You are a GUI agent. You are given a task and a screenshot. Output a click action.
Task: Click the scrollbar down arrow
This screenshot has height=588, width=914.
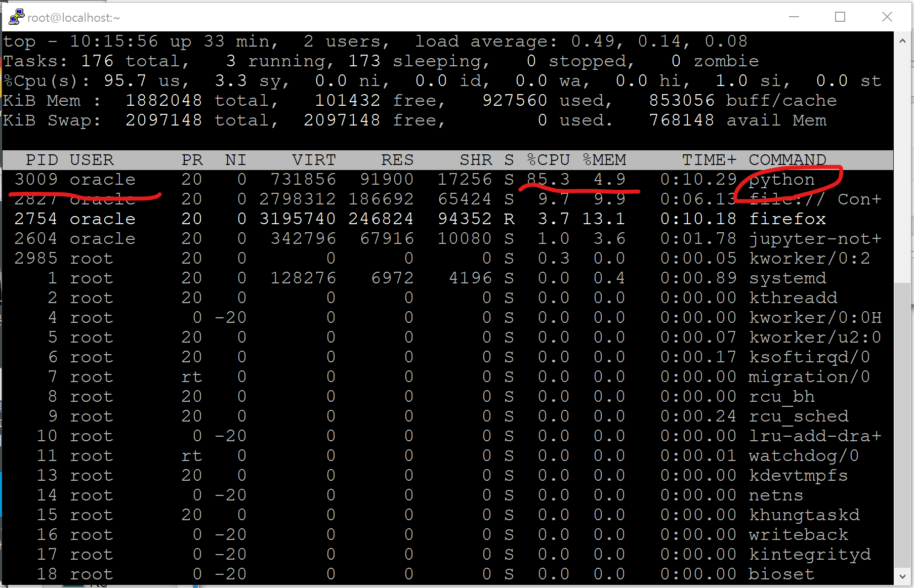pyautogui.click(x=902, y=576)
